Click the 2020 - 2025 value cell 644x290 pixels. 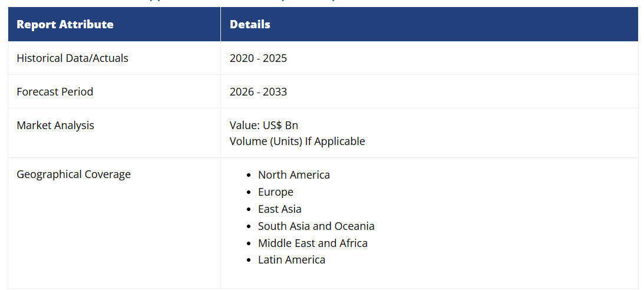(258, 58)
